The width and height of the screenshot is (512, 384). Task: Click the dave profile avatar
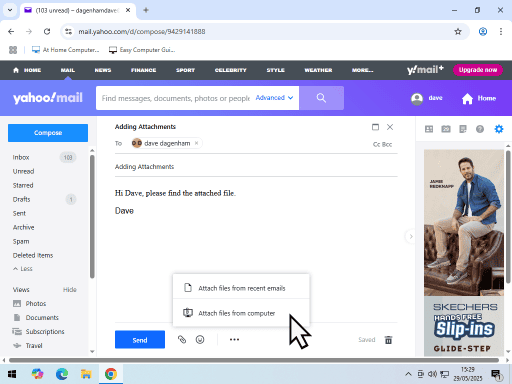click(417, 99)
